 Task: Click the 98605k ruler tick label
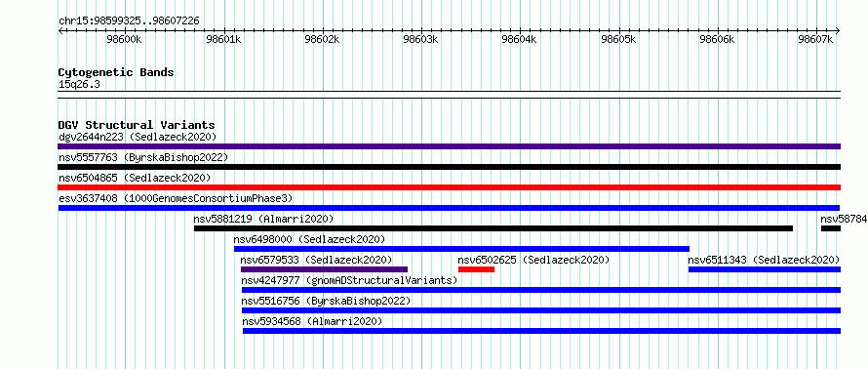click(x=619, y=40)
